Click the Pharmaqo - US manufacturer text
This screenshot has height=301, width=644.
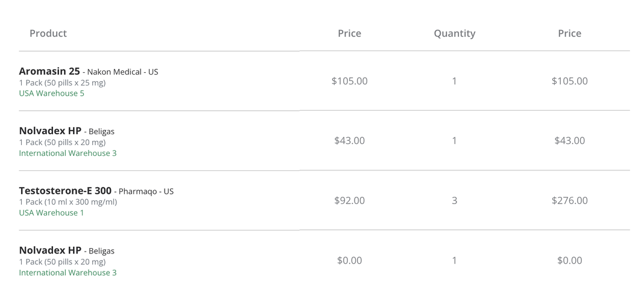click(146, 191)
